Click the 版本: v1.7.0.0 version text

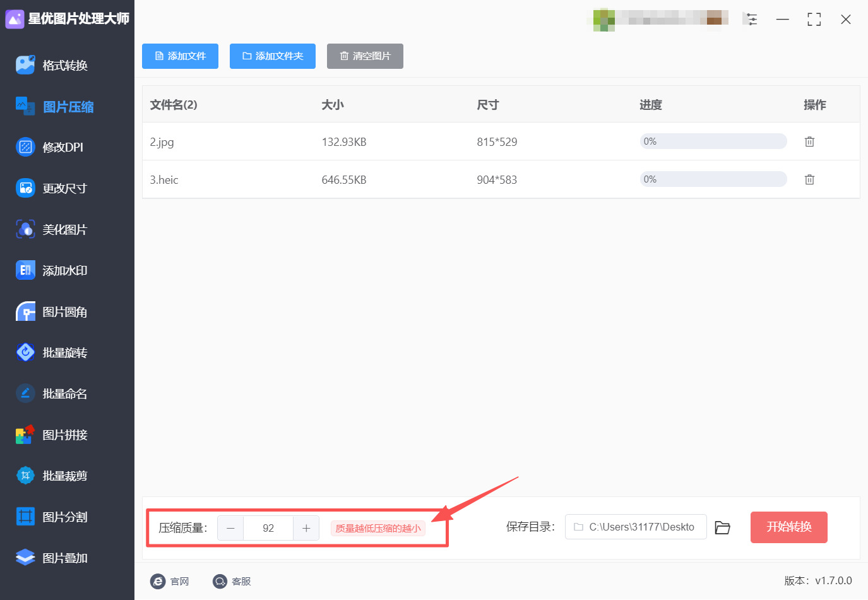[818, 581]
